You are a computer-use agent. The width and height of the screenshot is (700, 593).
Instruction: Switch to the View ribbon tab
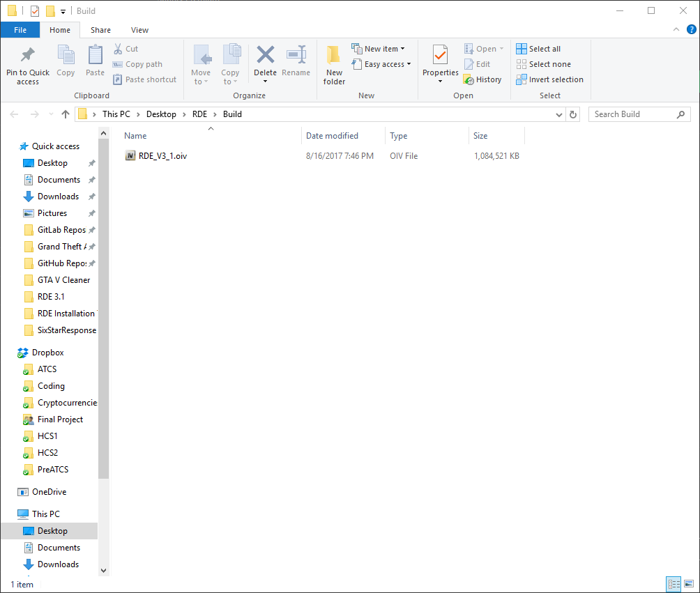click(x=139, y=30)
